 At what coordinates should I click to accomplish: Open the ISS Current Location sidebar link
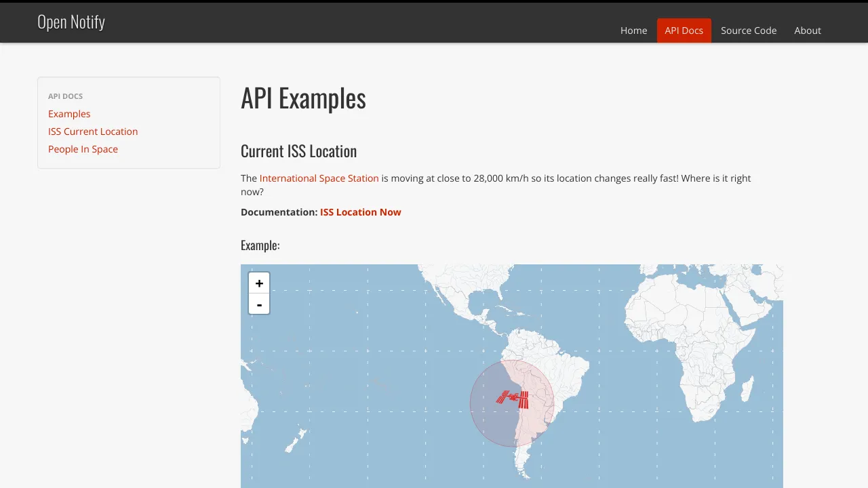point(93,131)
